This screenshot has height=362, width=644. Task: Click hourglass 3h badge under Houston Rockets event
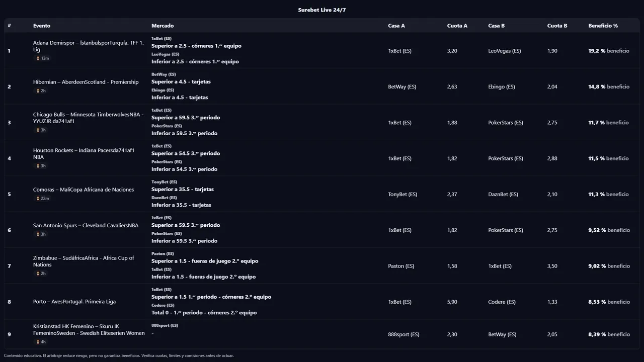(41, 166)
